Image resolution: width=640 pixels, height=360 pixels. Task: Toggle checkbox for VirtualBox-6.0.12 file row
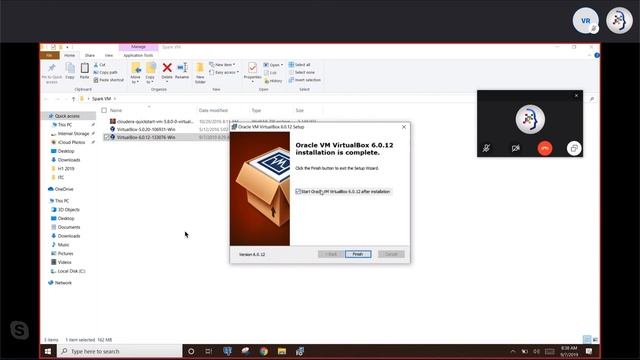click(107, 137)
